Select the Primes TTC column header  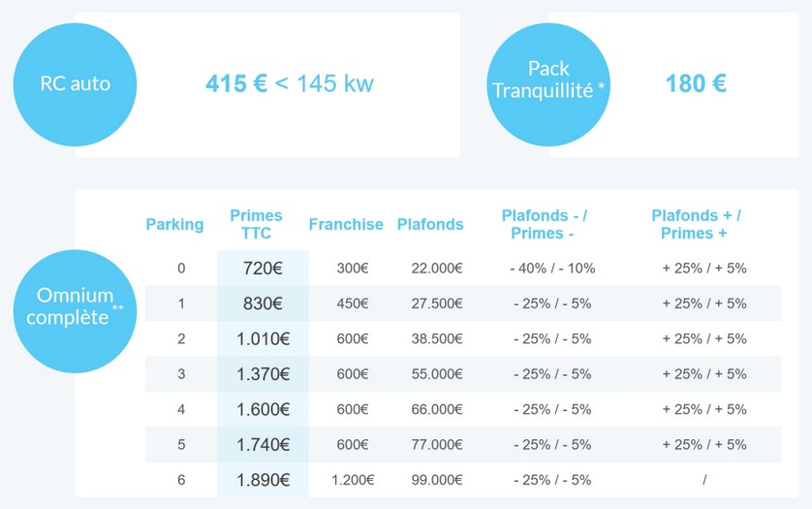click(256, 224)
